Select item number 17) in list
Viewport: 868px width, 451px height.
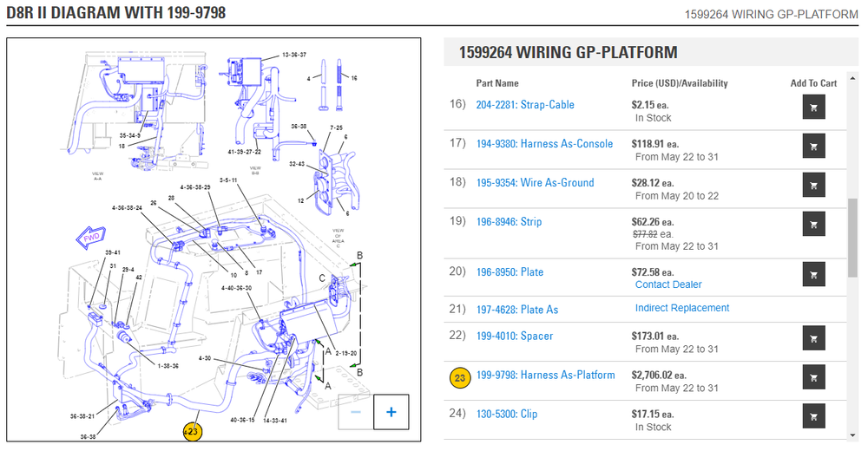pyautogui.click(x=457, y=143)
